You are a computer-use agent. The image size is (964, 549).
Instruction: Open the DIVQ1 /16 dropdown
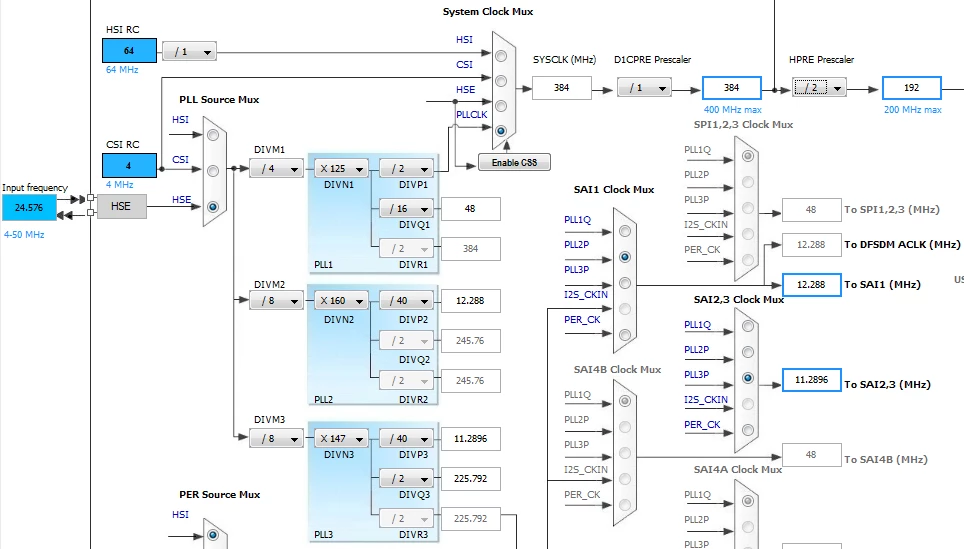click(406, 208)
